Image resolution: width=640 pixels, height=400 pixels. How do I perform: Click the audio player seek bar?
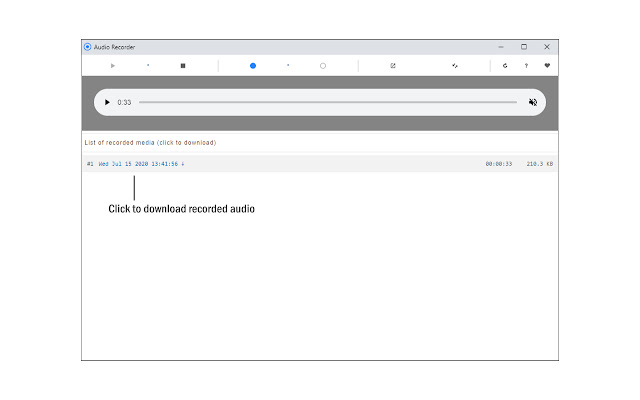pos(328,102)
